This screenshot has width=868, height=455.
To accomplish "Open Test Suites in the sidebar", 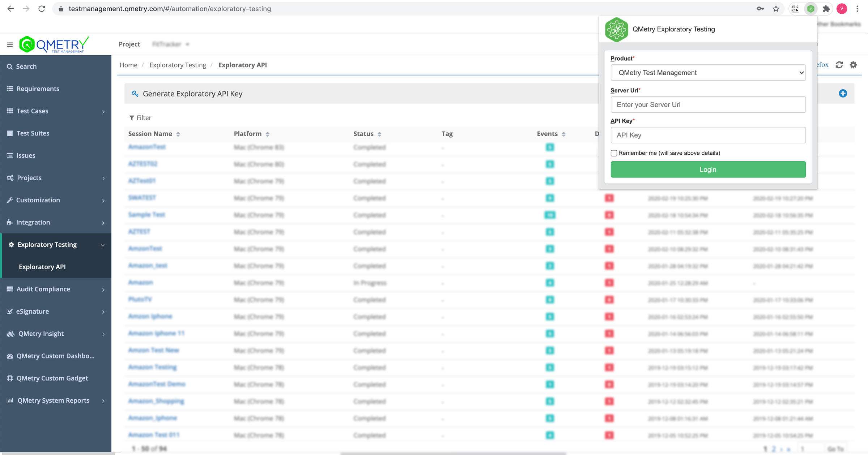I will pyautogui.click(x=56, y=133).
